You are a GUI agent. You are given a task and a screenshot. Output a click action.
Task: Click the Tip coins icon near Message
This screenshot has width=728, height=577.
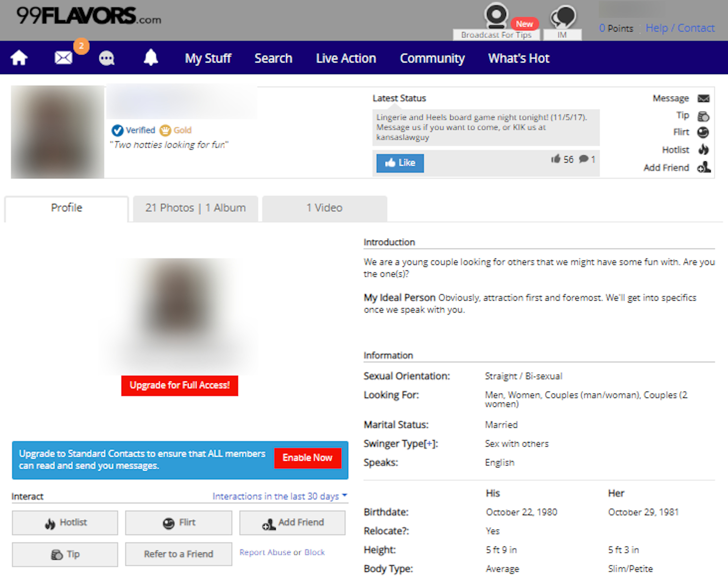703,116
